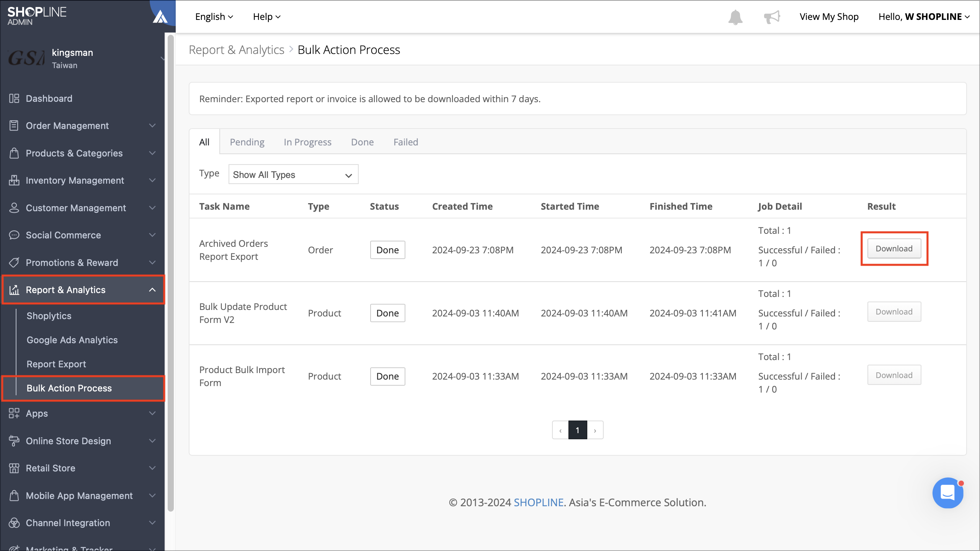The height and width of the screenshot is (551, 980).
Task: Open Google Ads Analytics submenu item
Action: pos(72,340)
